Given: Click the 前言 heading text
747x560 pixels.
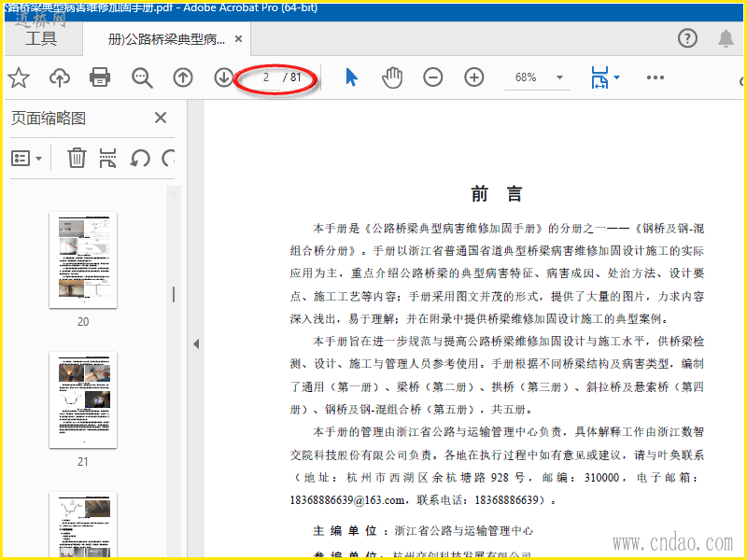Looking at the screenshot, I should (x=497, y=194).
